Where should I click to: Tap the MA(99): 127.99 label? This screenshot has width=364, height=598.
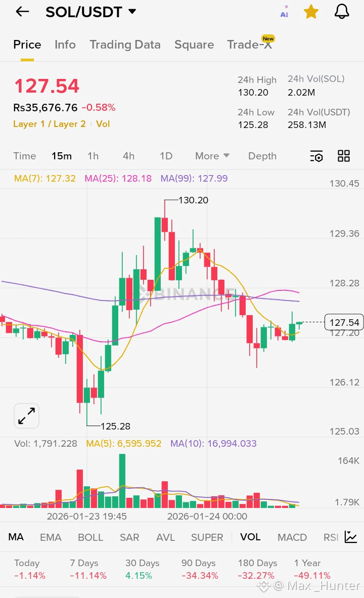coord(194,178)
